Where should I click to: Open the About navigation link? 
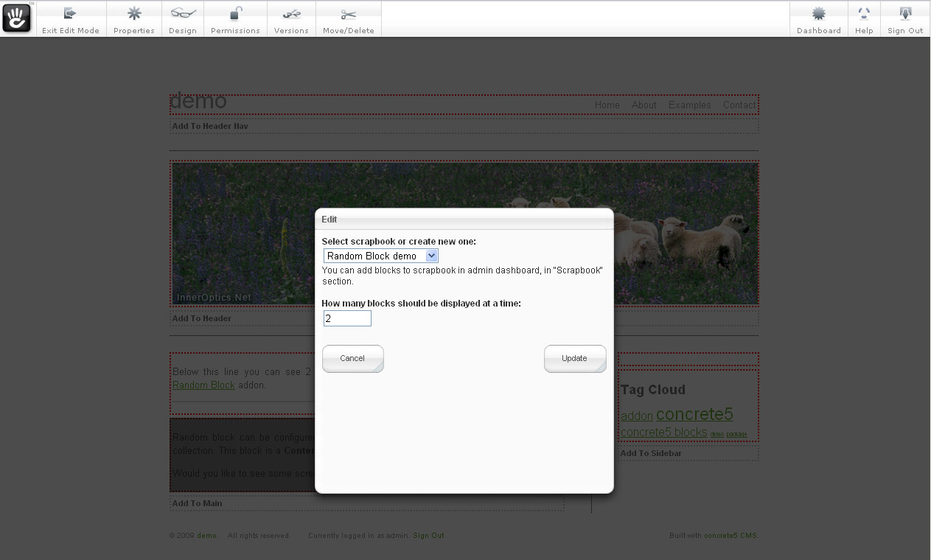(644, 105)
